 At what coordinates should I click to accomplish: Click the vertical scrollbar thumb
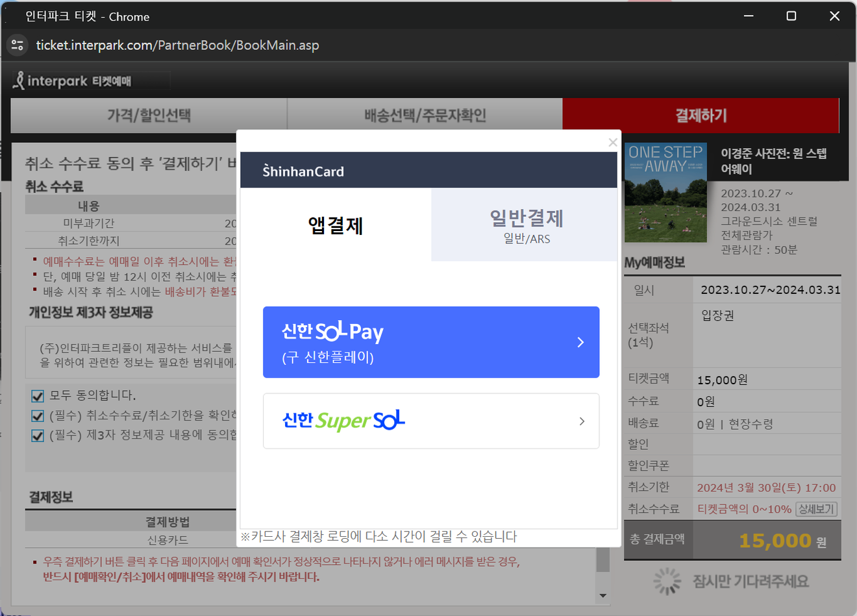[602, 560]
